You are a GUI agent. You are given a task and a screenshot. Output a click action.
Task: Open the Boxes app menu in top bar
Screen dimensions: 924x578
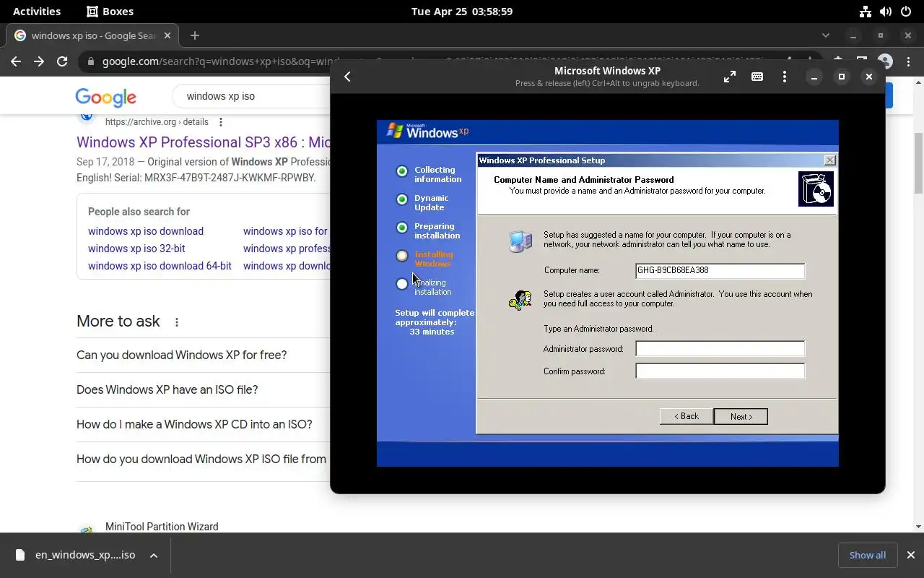point(110,12)
